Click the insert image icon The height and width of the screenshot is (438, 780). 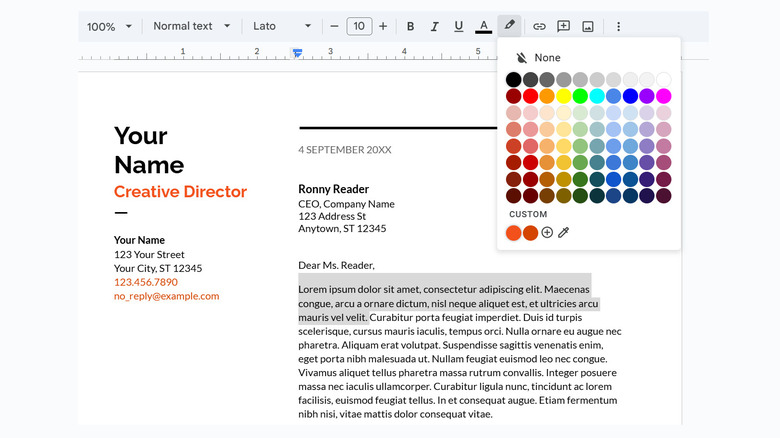[588, 26]
